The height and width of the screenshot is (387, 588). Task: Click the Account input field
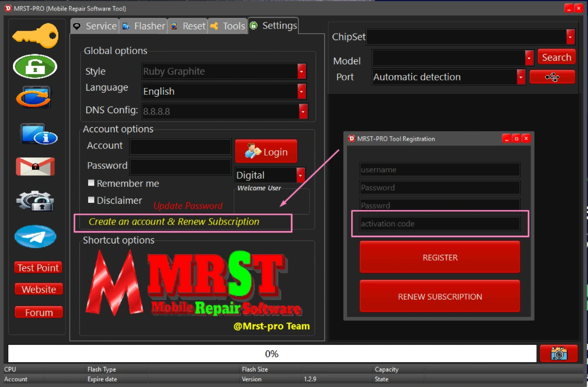tap(180, 147)
